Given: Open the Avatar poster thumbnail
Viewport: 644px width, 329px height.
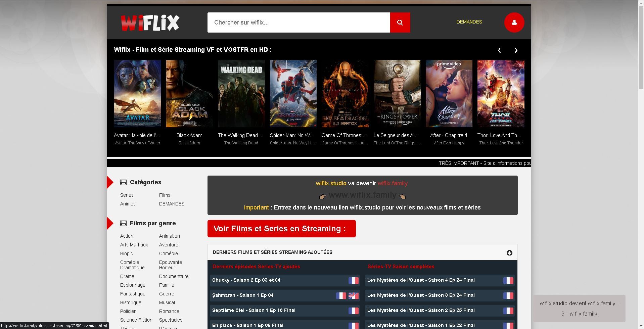Looking at the screenshot, I should [137, 94].
